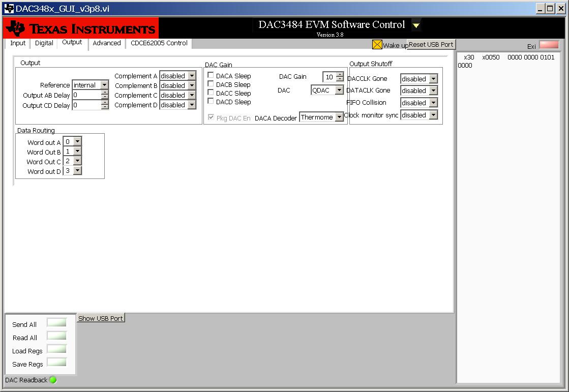Decrement the Output AB Delay value
This screenshot has height=392, width=569.
[105, 97]
